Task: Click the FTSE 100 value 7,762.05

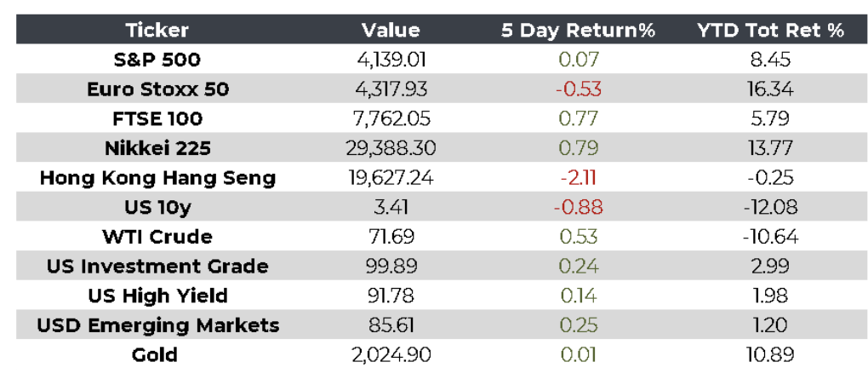Action: click(x=391, y=118)
